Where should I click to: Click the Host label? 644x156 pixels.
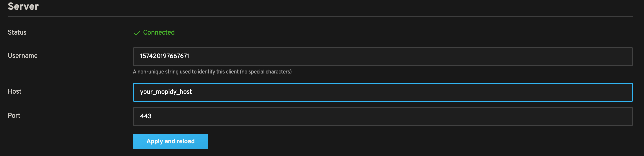tap(15, 91)
